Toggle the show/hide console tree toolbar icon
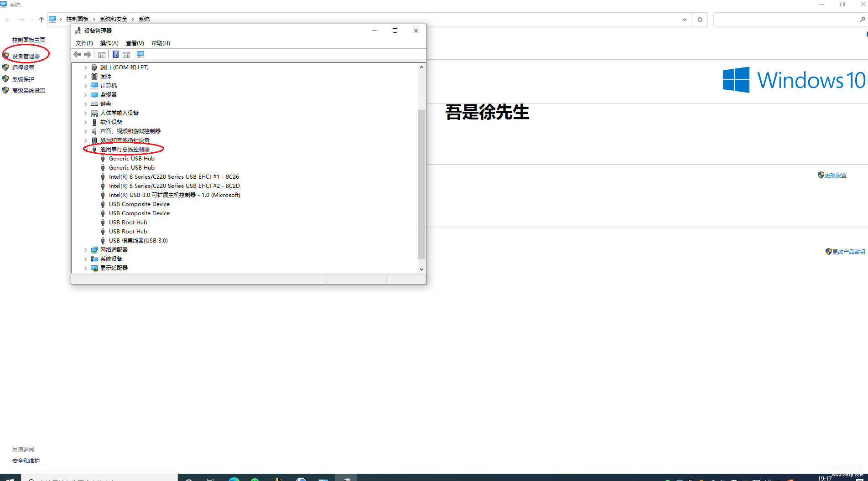This screenshot has height=481, width=868. [x=102, y=55]
